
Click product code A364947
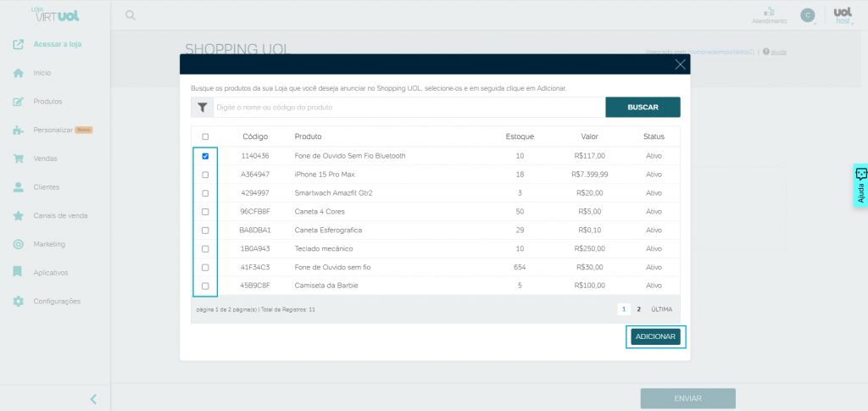(255, 175)
